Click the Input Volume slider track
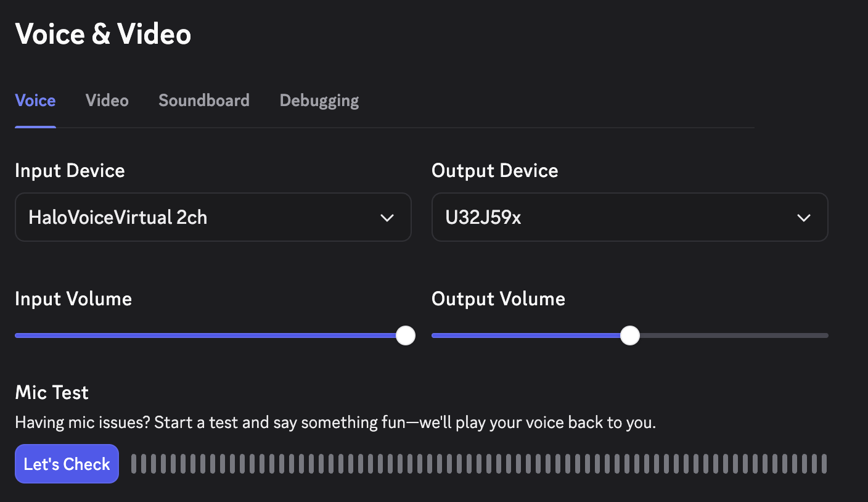 pyautogui.click(x=185, y=335)
